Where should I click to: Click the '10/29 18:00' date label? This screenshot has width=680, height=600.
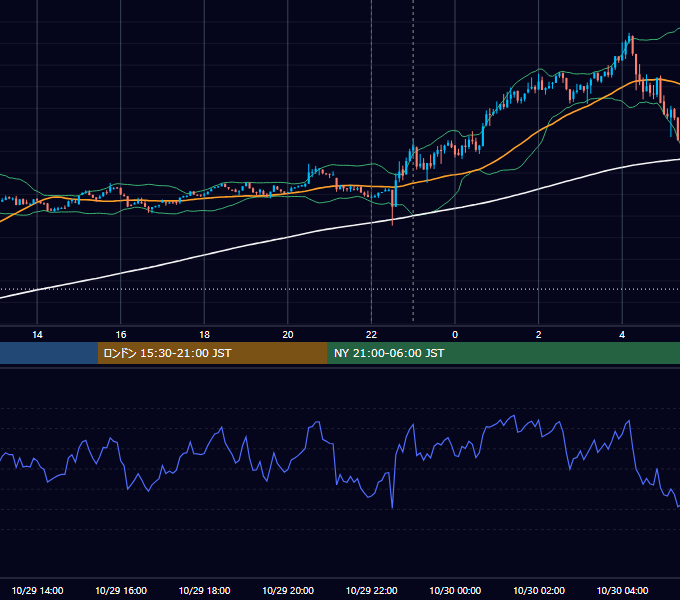204,590
